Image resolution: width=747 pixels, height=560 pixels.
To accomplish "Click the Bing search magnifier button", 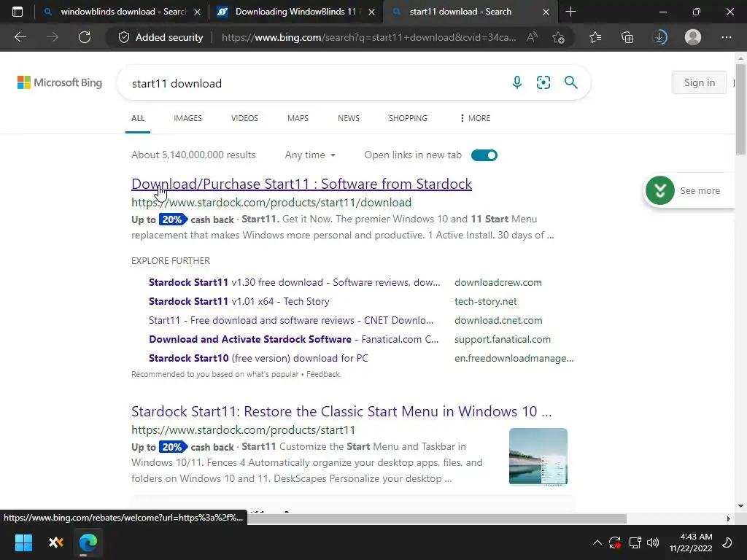I will (x=570, y=82).
